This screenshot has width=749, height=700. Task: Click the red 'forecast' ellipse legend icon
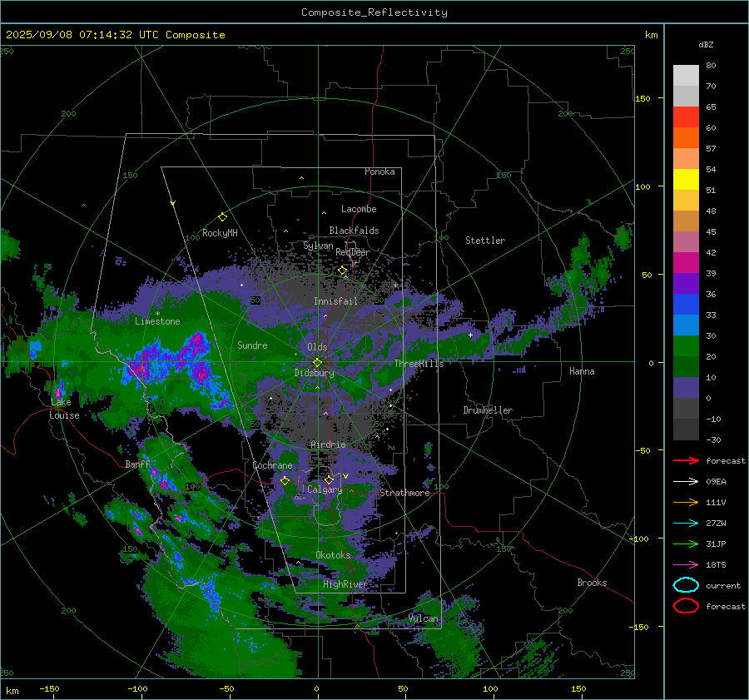pos(686,606)
